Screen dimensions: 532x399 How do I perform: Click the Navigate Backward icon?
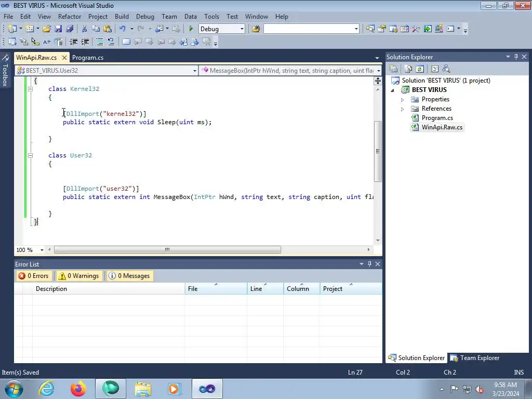point(159,29)
